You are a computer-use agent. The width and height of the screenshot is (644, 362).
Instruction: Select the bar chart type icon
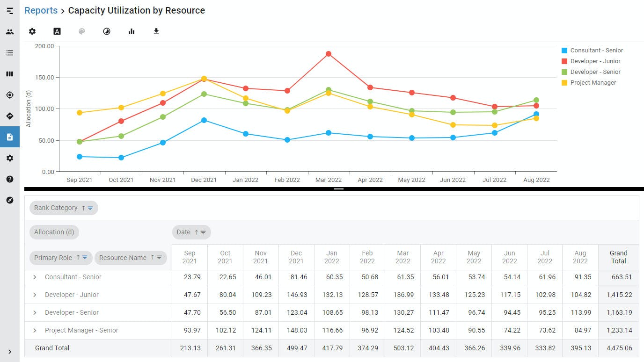click(132, 31)
